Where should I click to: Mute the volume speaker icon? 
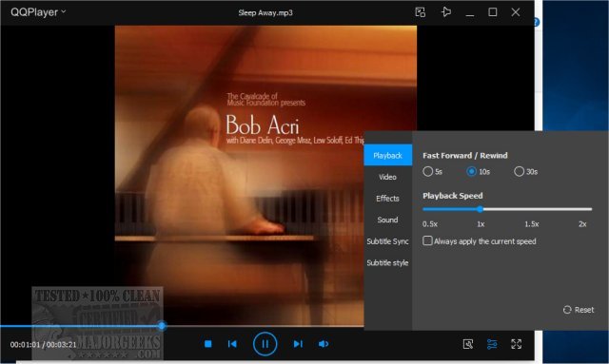[324, 344]
